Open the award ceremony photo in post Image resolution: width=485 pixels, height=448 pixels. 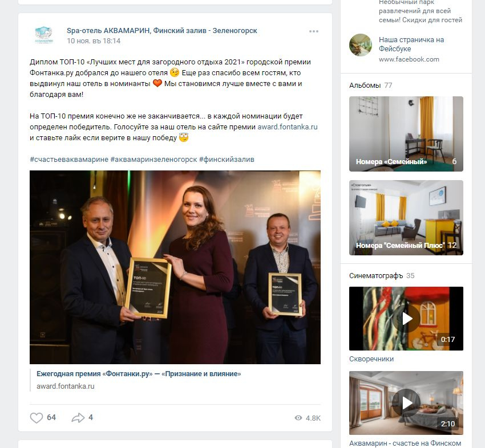175,267
